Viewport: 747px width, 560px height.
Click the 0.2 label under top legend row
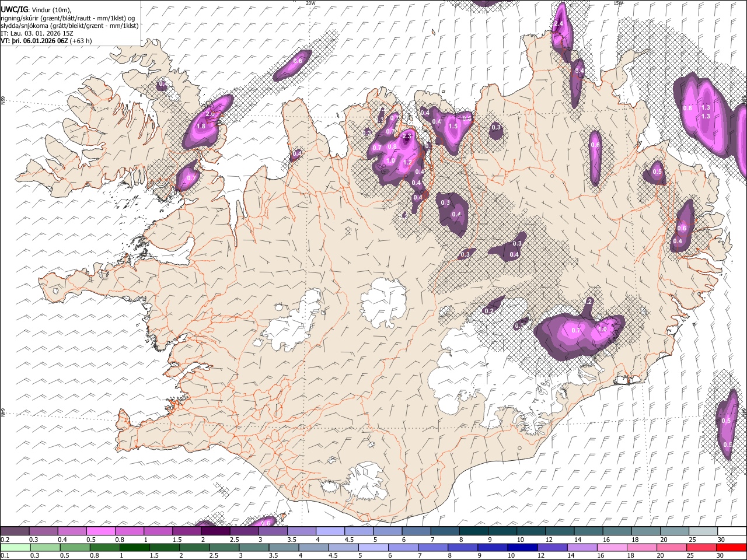(4, 540)
